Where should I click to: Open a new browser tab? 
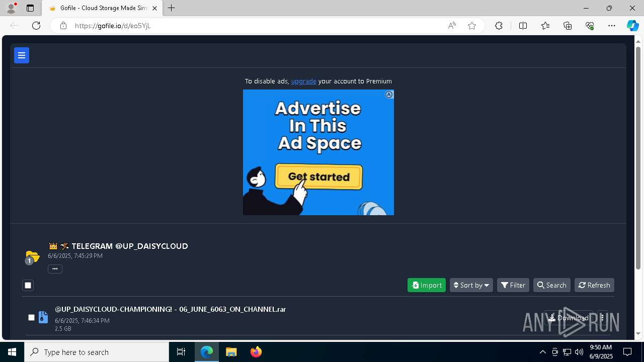click(x=172, y=8)
